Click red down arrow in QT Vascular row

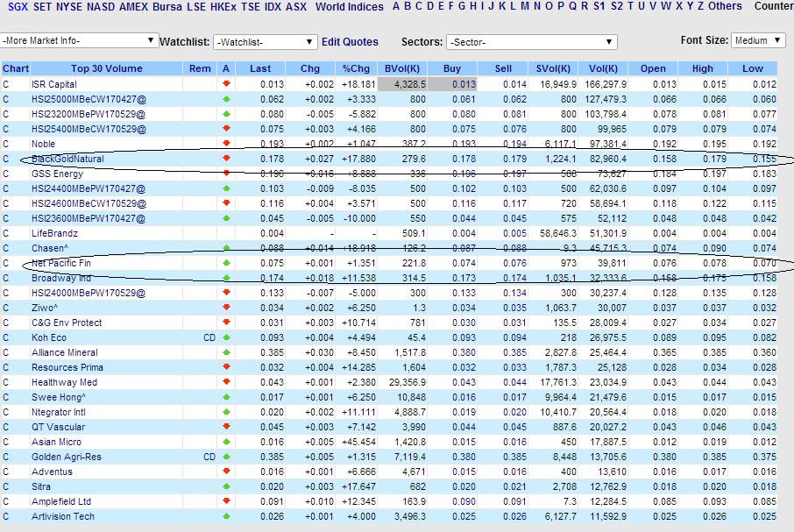(x=226, y=427)
